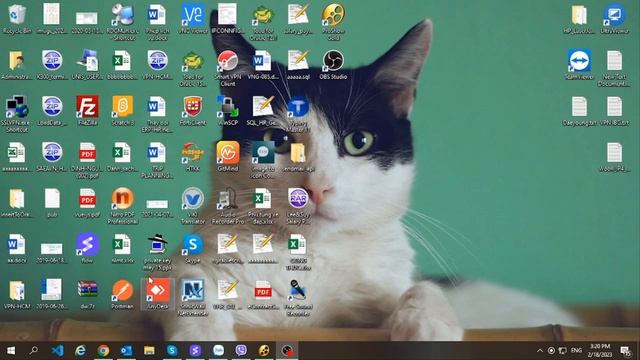Image resolution: width=640 pixels, height=360 pixels.
Task: Launch the FileZilla desktop shortcut
Action: click(87, 111)
